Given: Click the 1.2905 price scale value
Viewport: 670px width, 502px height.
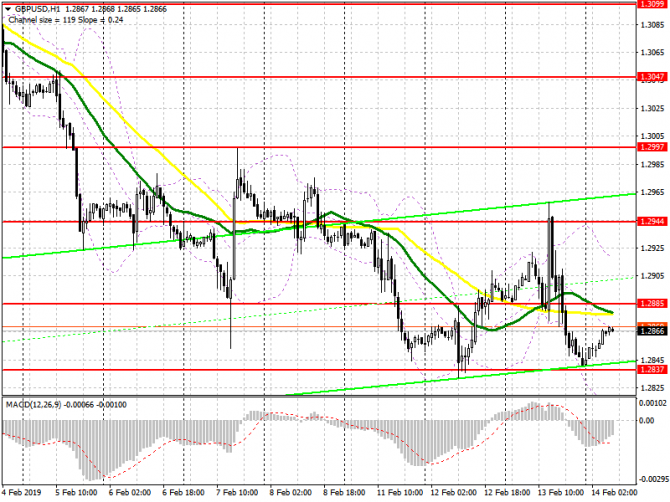Looking at the screenshot, I should 653,276.
